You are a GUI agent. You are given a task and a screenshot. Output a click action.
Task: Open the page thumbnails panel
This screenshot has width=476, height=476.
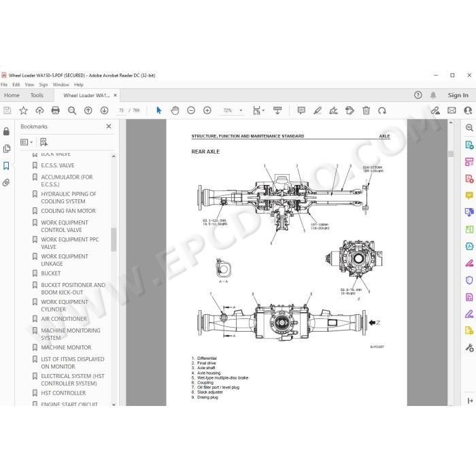point(6,149)
